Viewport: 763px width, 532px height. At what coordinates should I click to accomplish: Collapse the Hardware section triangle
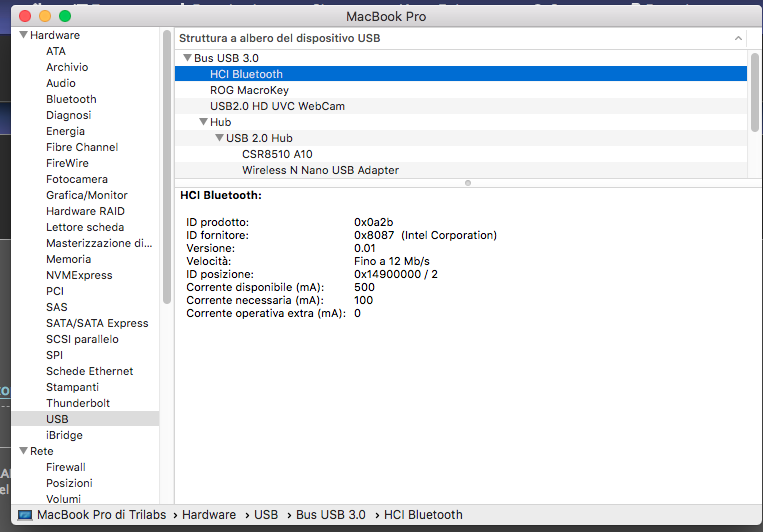coord(23,35)
